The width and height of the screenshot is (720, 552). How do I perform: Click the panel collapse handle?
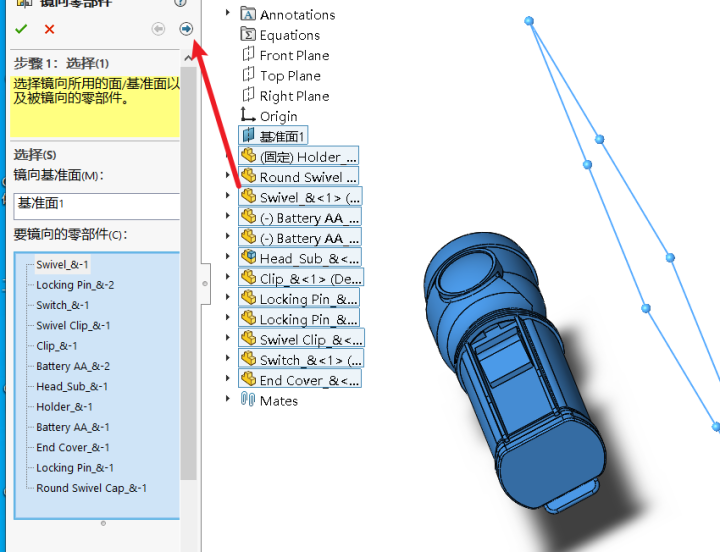205,283
